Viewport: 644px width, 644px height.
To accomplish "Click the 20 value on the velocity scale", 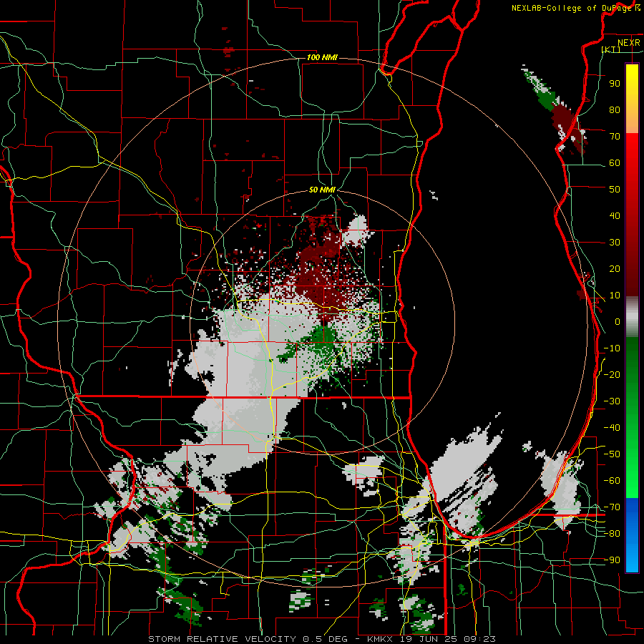I will coord(615,268).
